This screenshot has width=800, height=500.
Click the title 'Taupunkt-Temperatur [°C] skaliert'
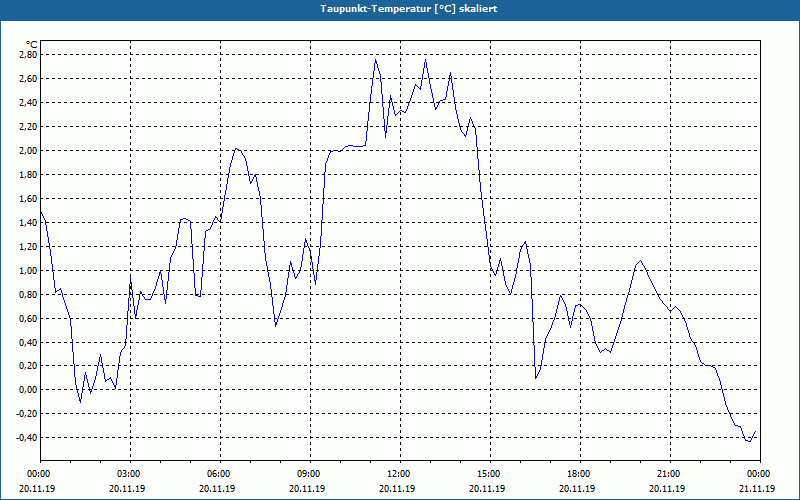point(409,9)
